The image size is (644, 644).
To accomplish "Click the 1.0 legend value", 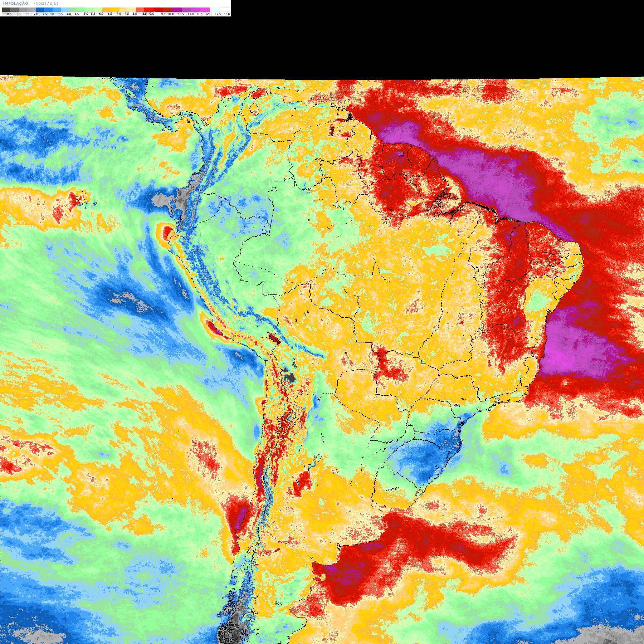I will pos(18,14).
